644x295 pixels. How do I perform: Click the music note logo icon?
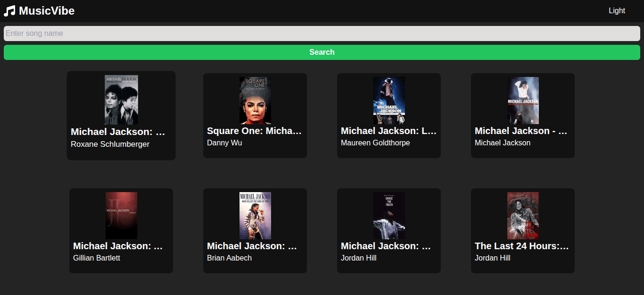[9, 11]
